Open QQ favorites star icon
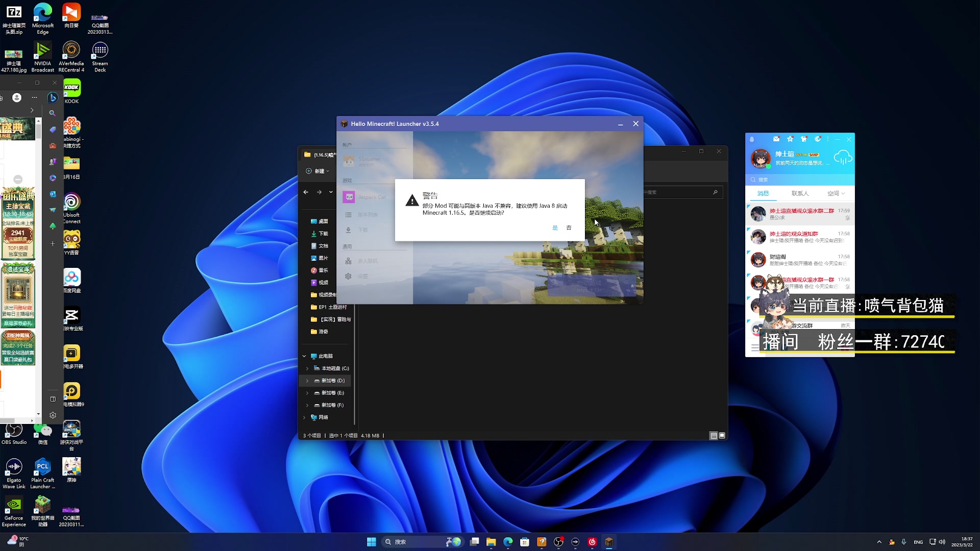 pyautogui.click(x=790, y=139)
